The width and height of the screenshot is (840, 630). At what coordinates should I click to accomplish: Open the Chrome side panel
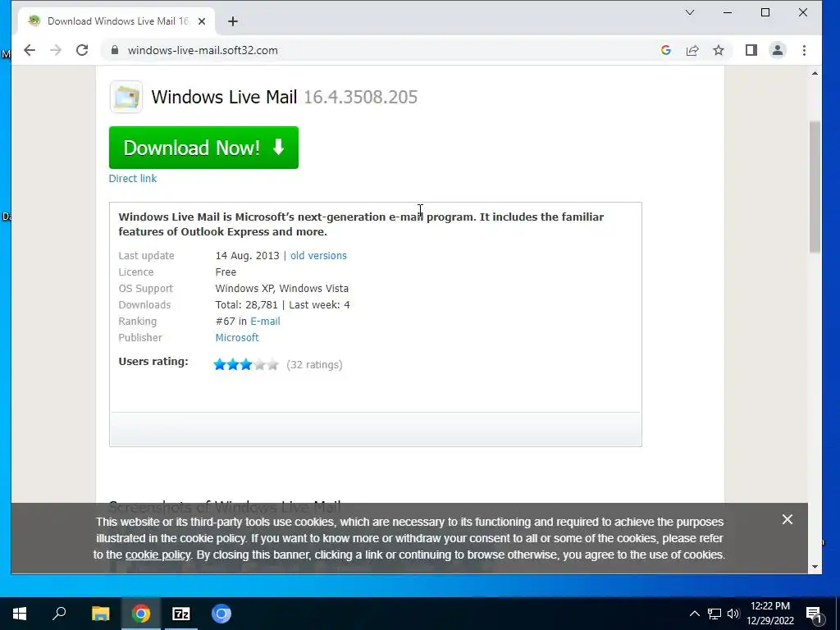(751, 50)
